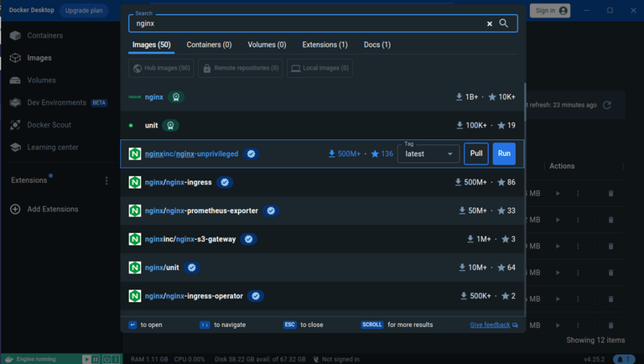Run the nginx-unprivileged image
This screenshot has height=364, width=644.
click(504, 153)
